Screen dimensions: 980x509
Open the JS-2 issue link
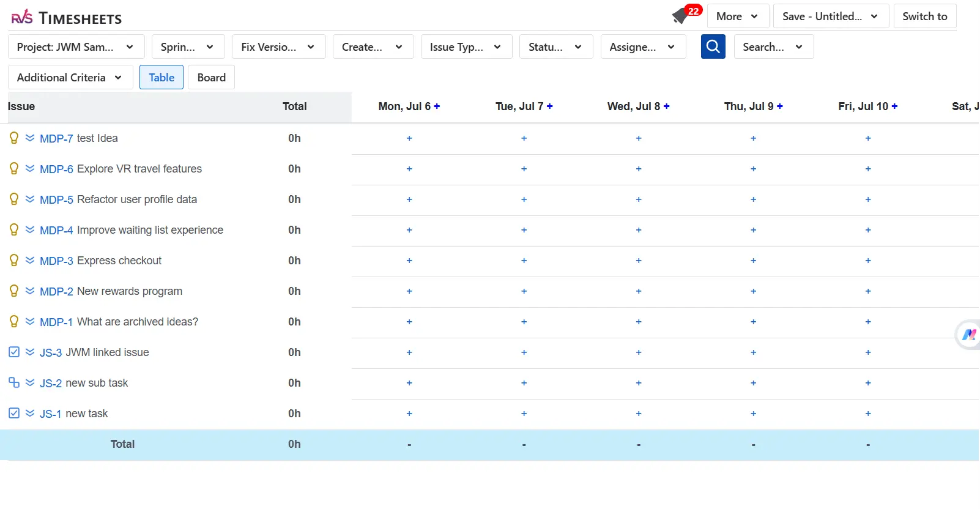tap(51, 384)
